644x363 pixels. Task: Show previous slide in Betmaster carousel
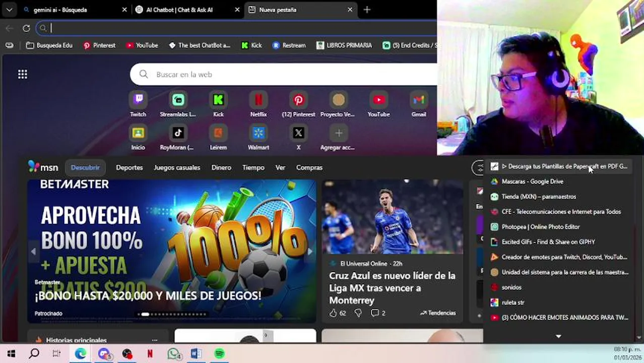34,251
